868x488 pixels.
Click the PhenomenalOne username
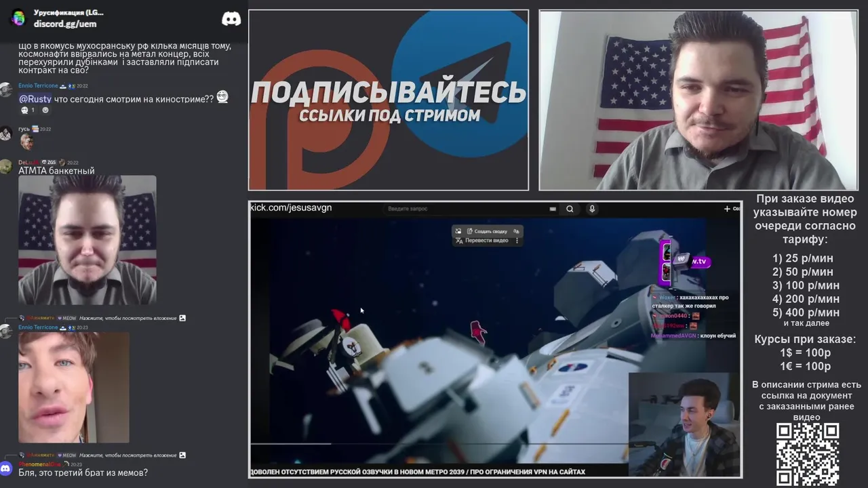pyautogui.click(x=38, y=464)
